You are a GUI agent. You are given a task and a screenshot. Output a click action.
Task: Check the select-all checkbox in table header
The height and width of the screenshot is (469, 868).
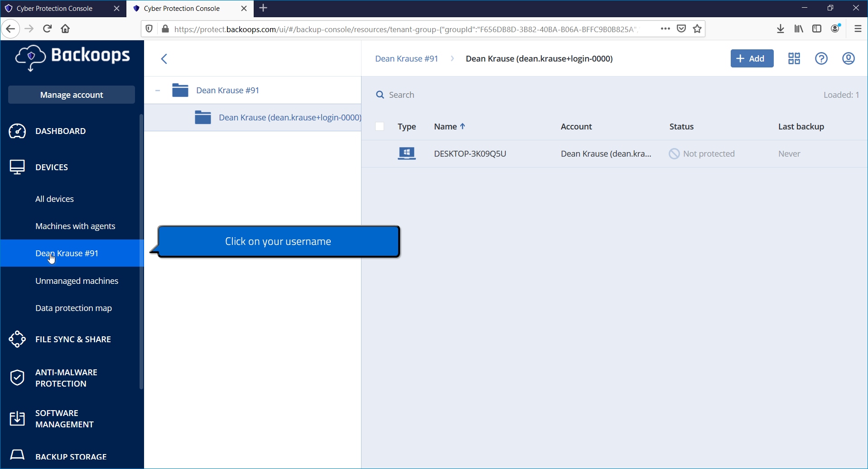coord(380,126)
